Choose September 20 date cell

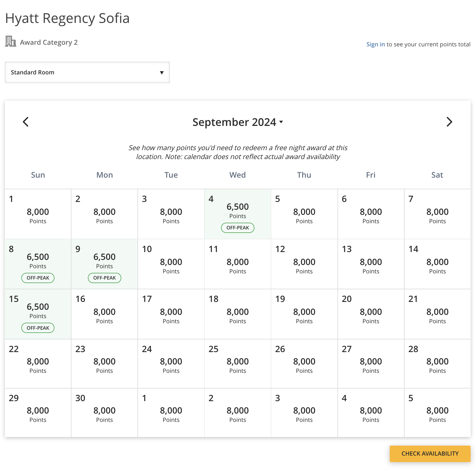(371, 314)
